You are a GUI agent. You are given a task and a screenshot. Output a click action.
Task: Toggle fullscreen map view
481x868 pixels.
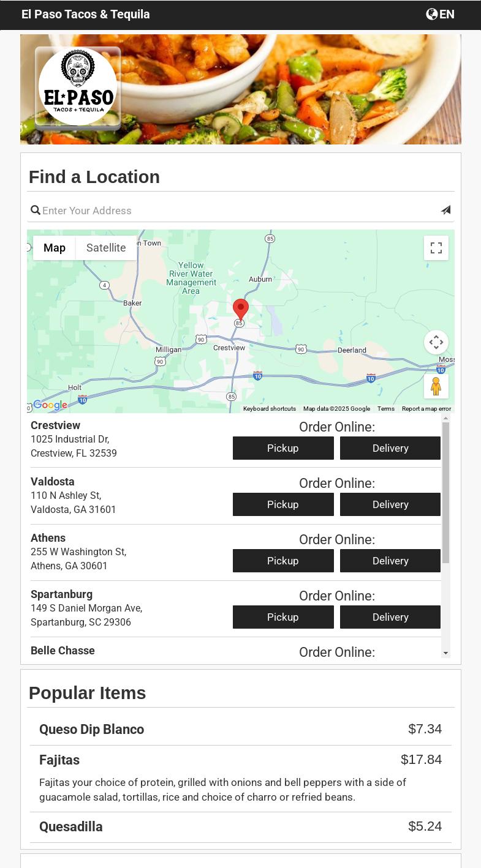tap(436, 248)
